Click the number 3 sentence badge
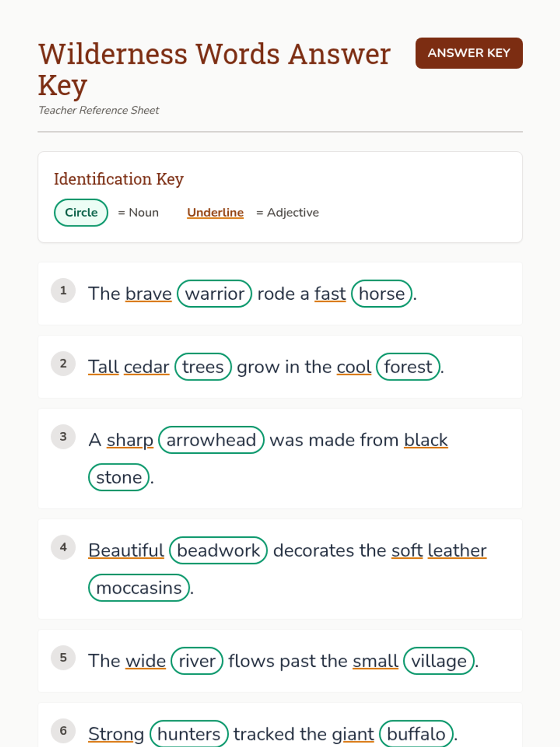The width and height of the screenshot is (560, 747). [x=63, y=437]
